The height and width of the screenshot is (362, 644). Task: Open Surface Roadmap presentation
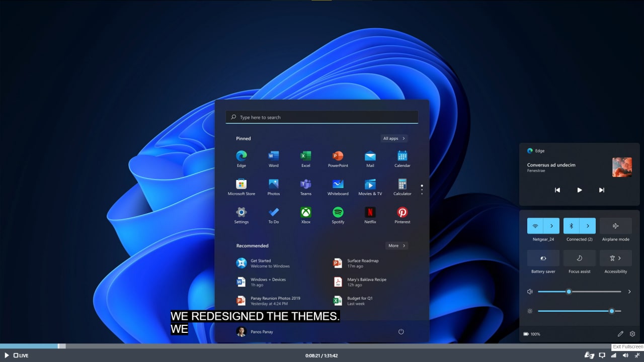click(356, 263)
